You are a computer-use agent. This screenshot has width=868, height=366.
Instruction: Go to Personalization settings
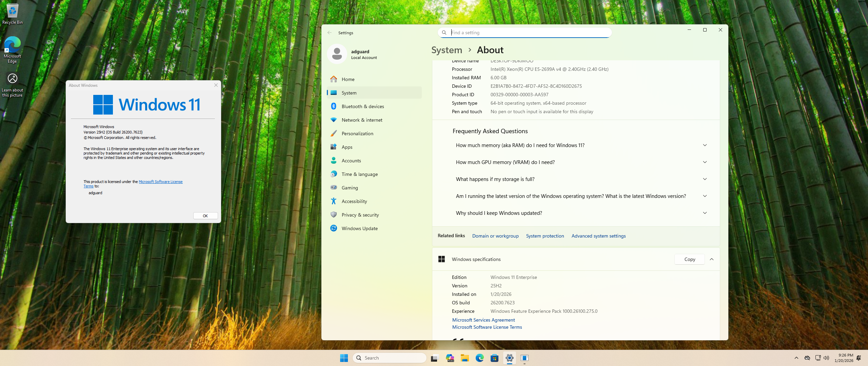tap(357, 134)
